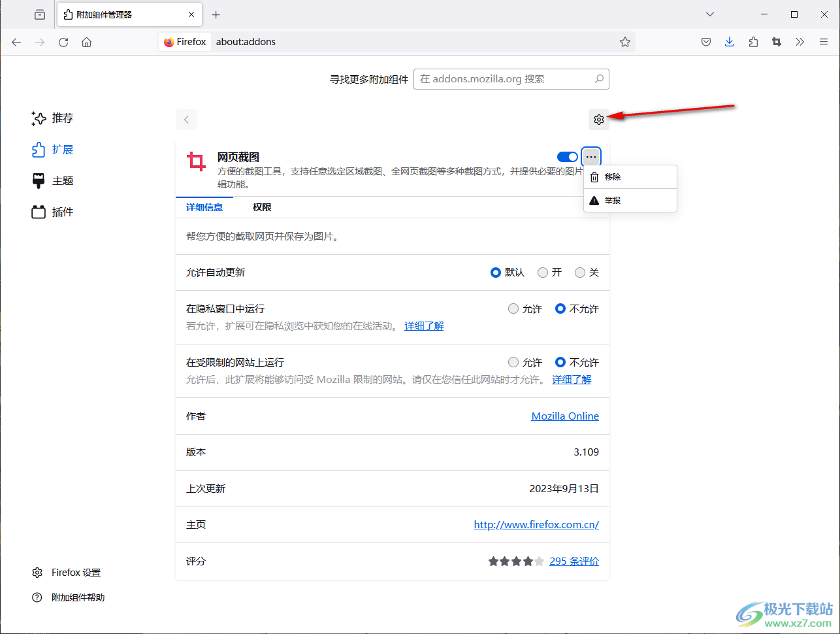
Task: Switch to the 权限 tab
Action: [262, 207]
